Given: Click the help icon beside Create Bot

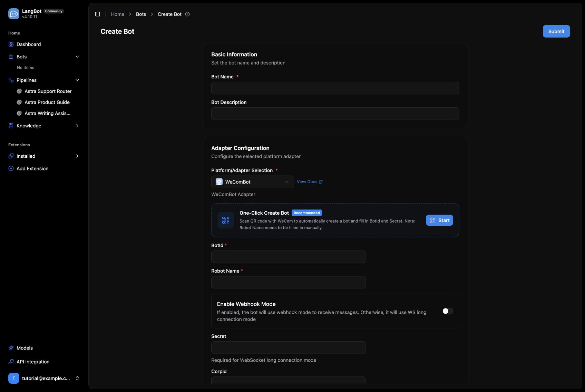Looking at the screenshot, I should coord(187,14).
